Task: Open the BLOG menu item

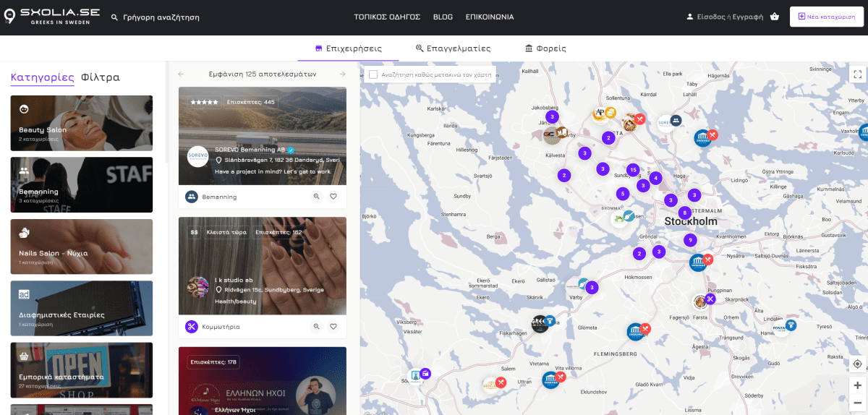Action: coord(443,17)
